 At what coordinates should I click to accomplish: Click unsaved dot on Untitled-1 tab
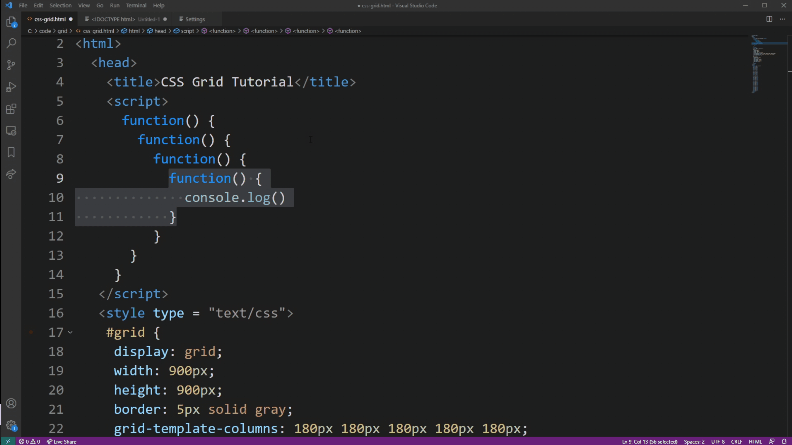point(165,19)
